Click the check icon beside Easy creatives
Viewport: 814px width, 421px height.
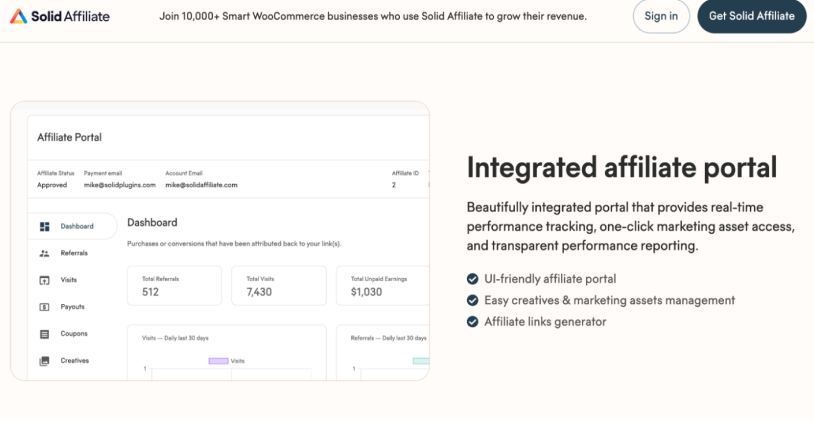point(472,301)
